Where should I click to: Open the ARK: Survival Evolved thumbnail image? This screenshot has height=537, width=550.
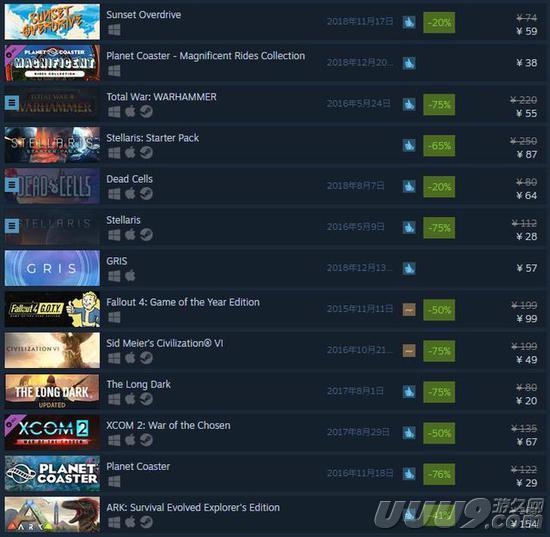click(52, 514)
